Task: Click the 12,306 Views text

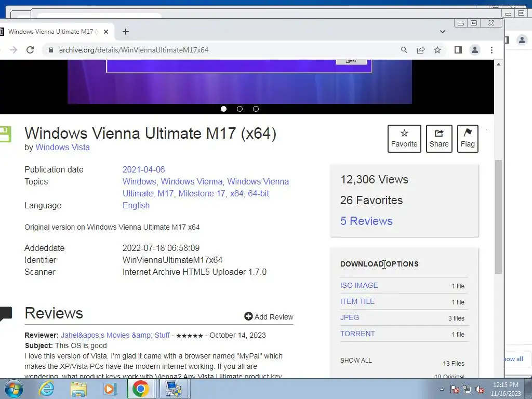Action: point(374,179)
